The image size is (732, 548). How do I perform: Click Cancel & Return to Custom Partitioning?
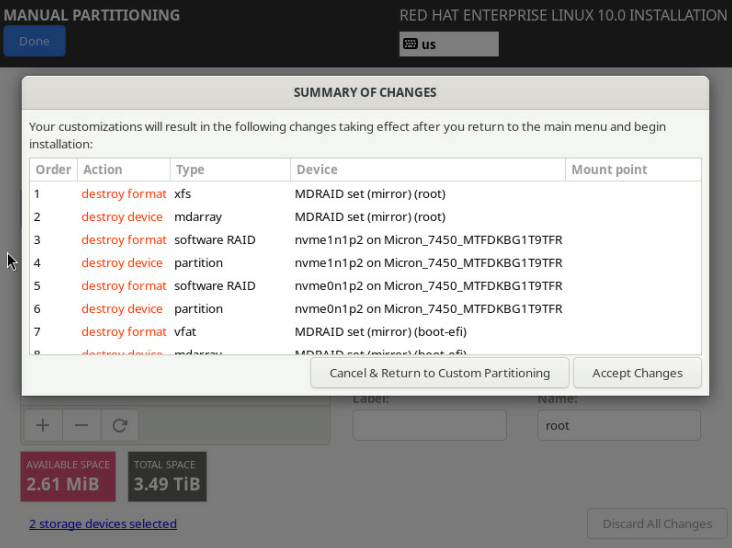tap(439, 373)
